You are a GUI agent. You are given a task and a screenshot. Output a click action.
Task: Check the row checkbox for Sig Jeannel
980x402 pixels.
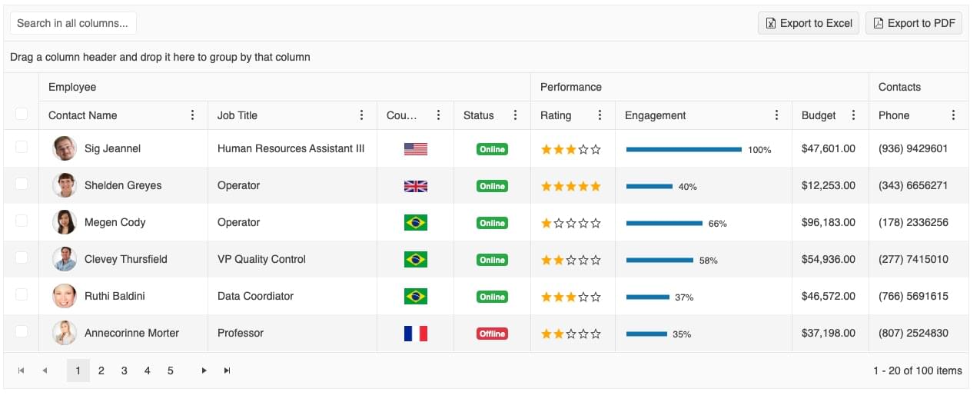pos(22,147)
